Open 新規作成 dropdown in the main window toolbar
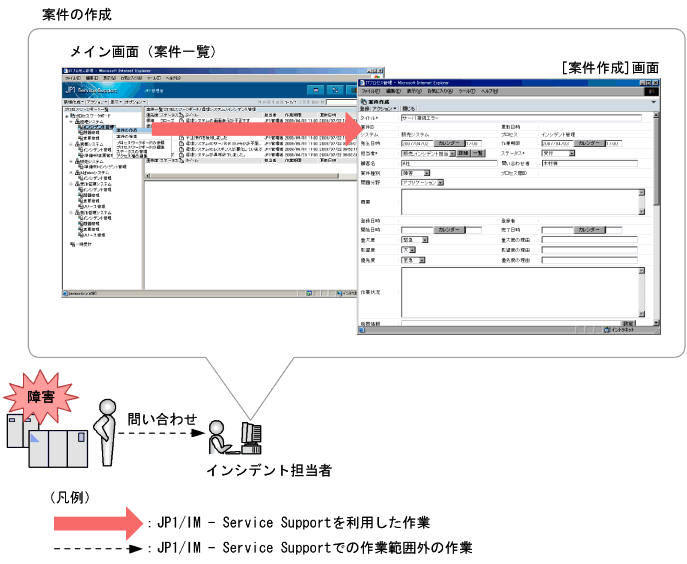687x564 pixels. 74,102
